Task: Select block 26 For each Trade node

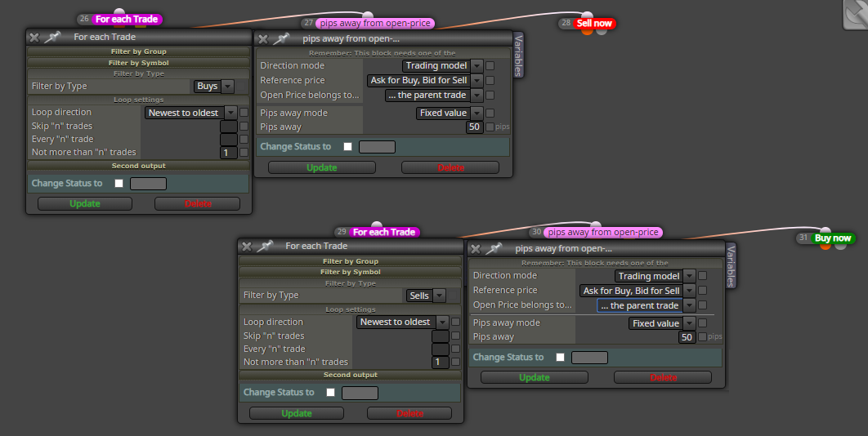Action: (x=127, y=19)
